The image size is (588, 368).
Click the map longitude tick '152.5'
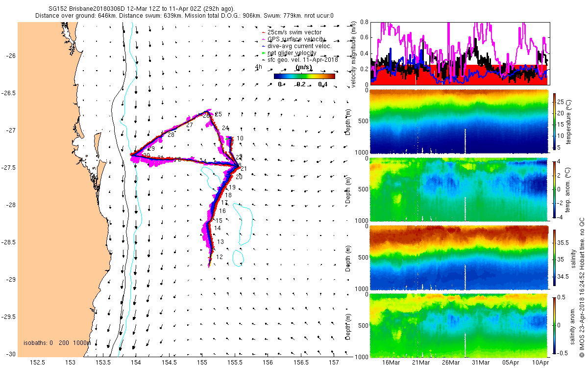tap(38, 362)
